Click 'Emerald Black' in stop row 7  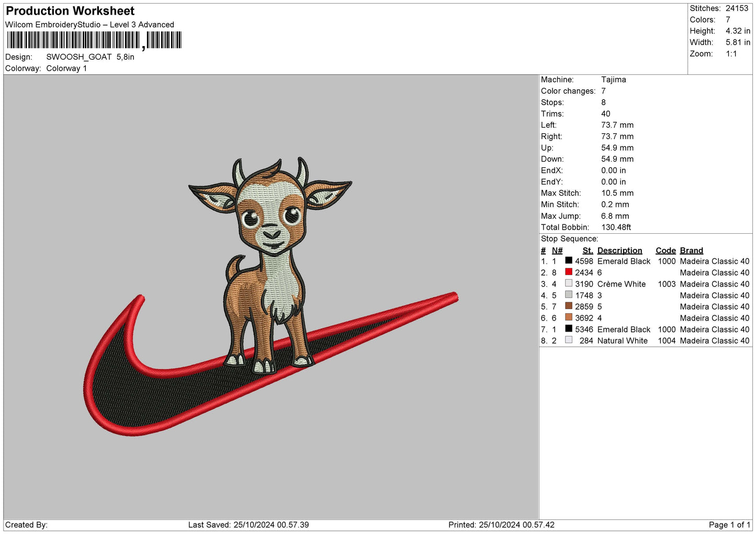pos(624,330)
